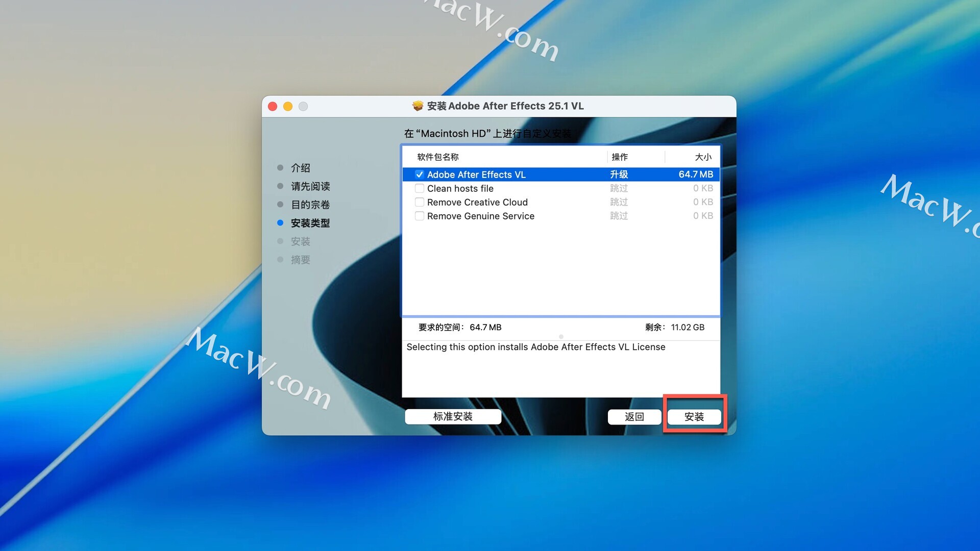
Task: Click the 剩余 11.02 GB remaining text
Action: (675, 327)
